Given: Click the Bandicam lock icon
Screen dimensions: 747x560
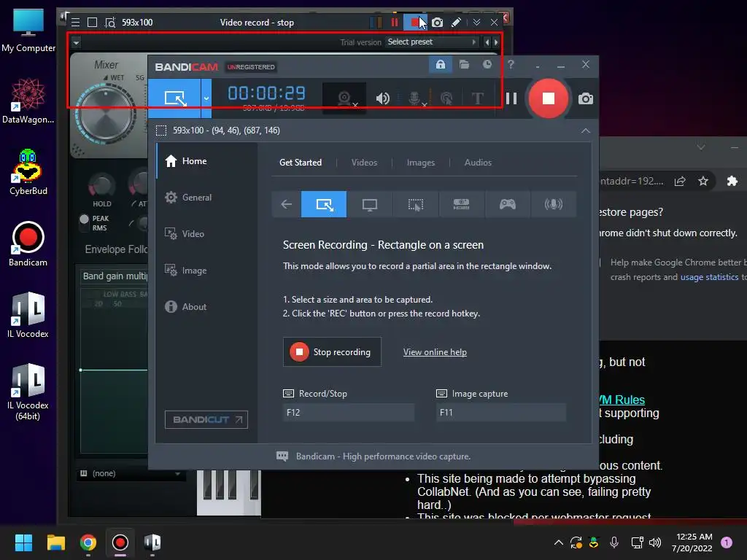Looking at the screenshot, I should coord(441,64).
